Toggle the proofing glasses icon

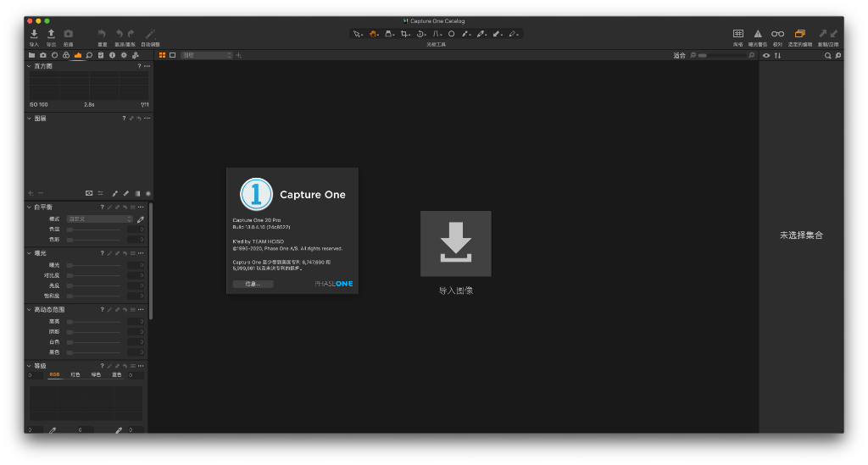778,34
